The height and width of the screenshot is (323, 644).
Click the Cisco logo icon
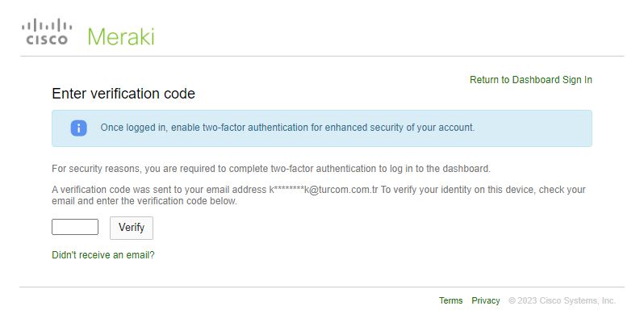[x=45, y=33]
